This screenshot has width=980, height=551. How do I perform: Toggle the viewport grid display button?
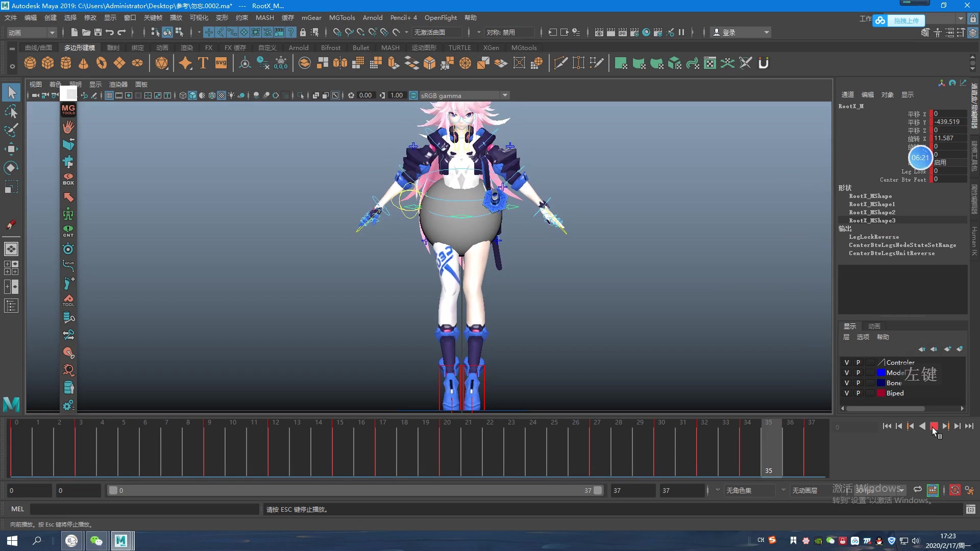coord(109,95)
